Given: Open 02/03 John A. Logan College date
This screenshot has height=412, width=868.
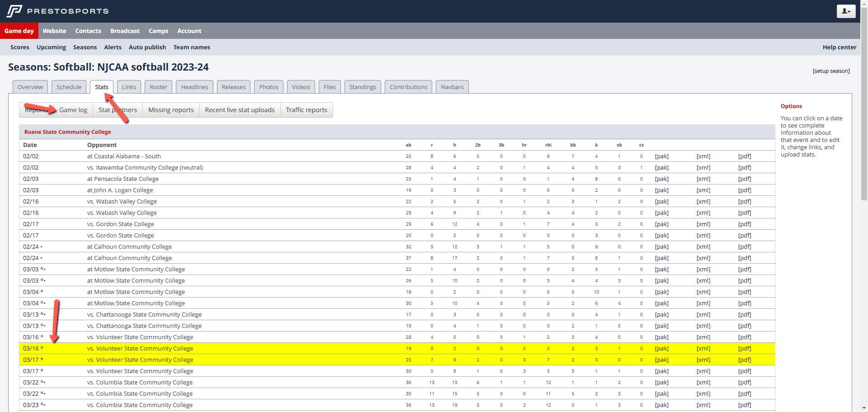Looking at the screenshot, I should pyautogui.click(x=31, y=190).
